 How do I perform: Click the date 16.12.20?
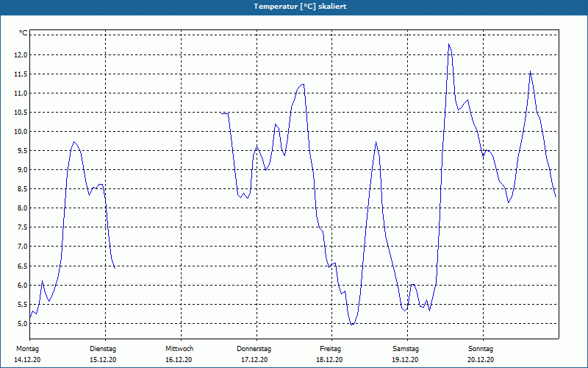pos(179,360)
